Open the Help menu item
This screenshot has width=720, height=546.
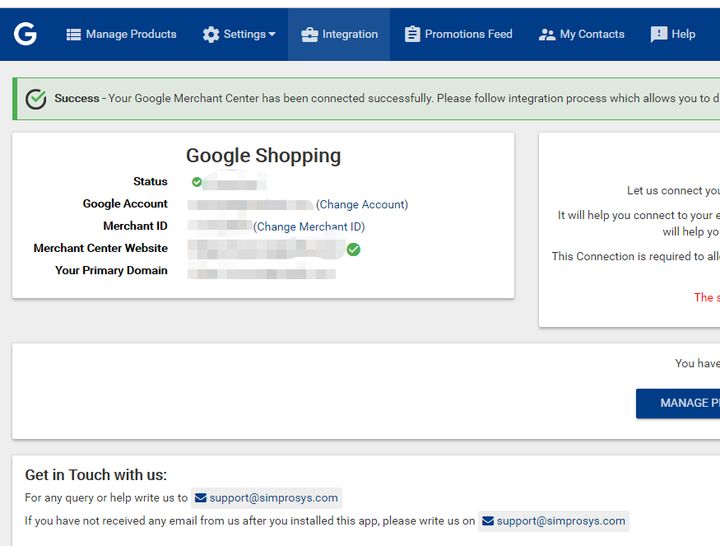pos(673,34)
